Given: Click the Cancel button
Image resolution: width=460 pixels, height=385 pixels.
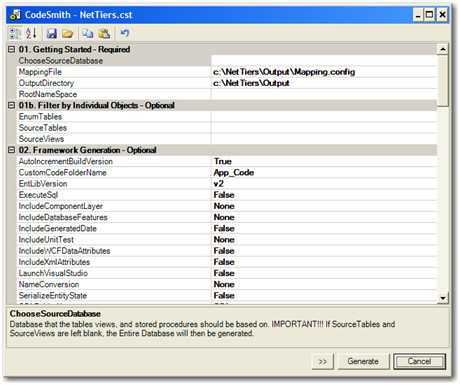Looking at the screenshot, I should click(x=419, y=361).
